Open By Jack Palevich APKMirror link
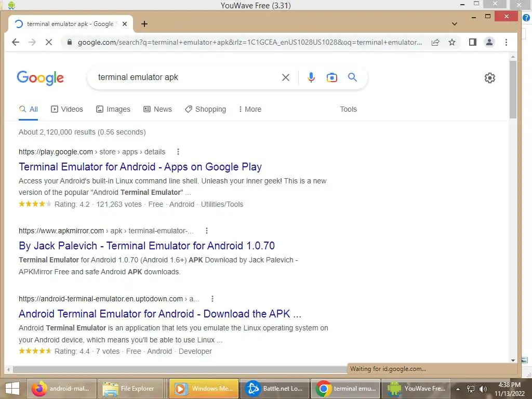 tap(147, 246)
